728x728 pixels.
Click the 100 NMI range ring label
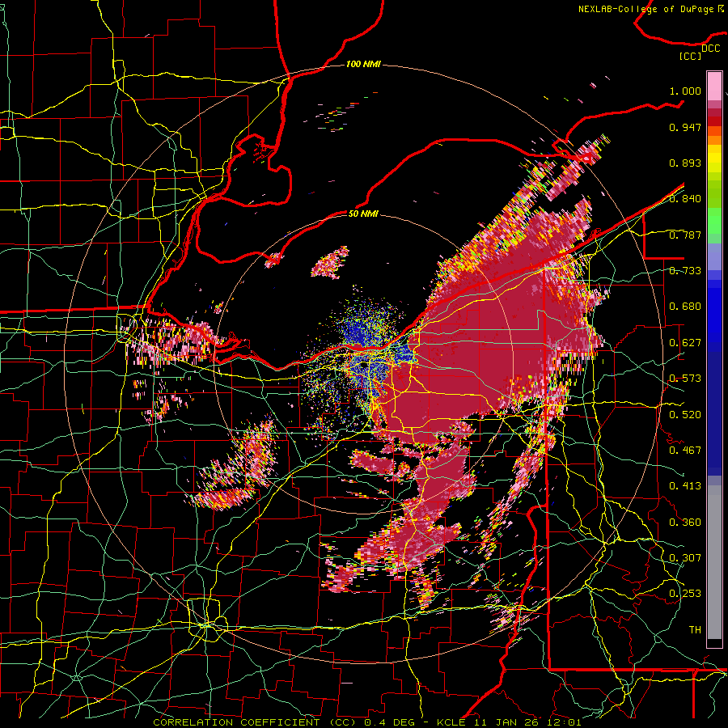point(363,64)
